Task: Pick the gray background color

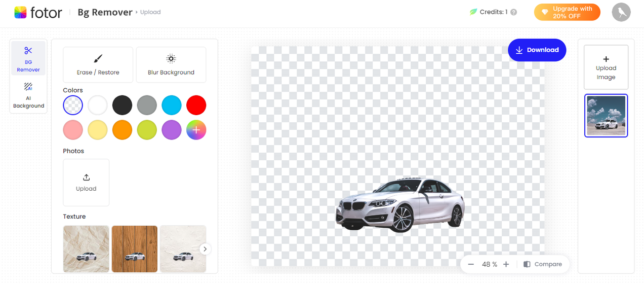Action: point(147,105)
